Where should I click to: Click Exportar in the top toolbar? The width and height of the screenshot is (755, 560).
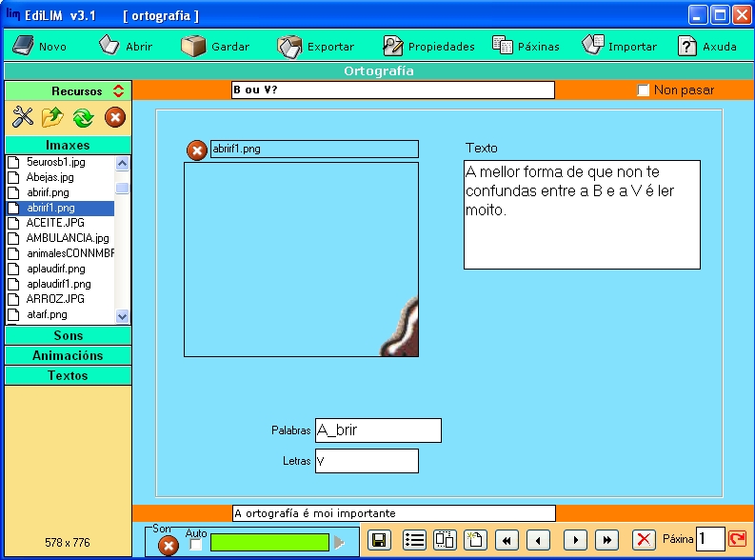coord(316,46)
